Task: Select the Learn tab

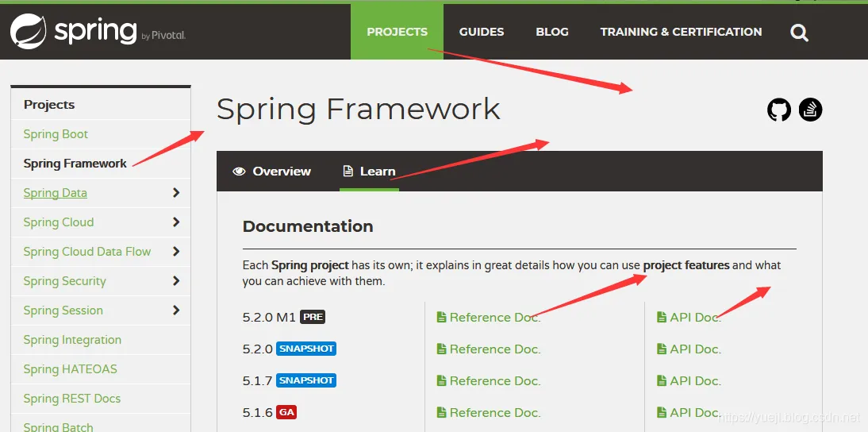Action: coord(369,172)
